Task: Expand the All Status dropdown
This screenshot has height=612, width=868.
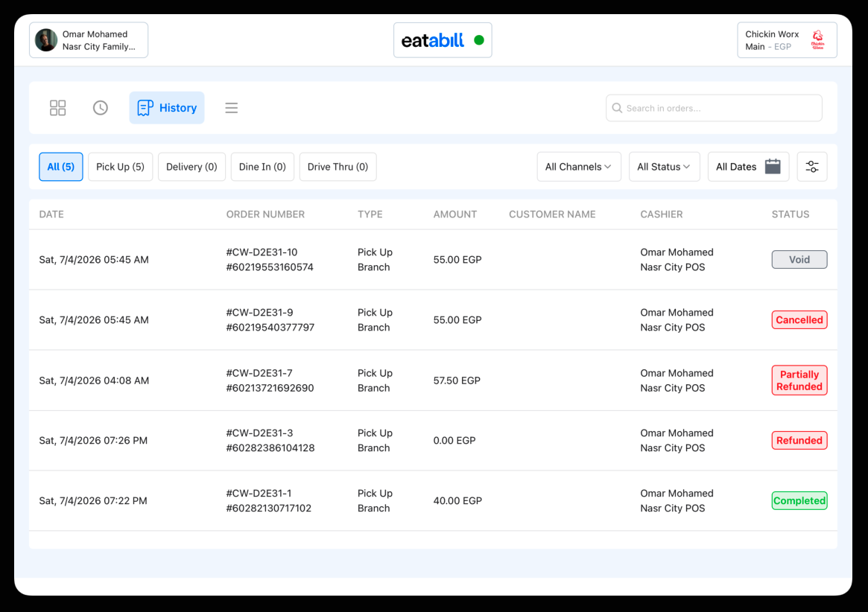Action: pos(665,167)
